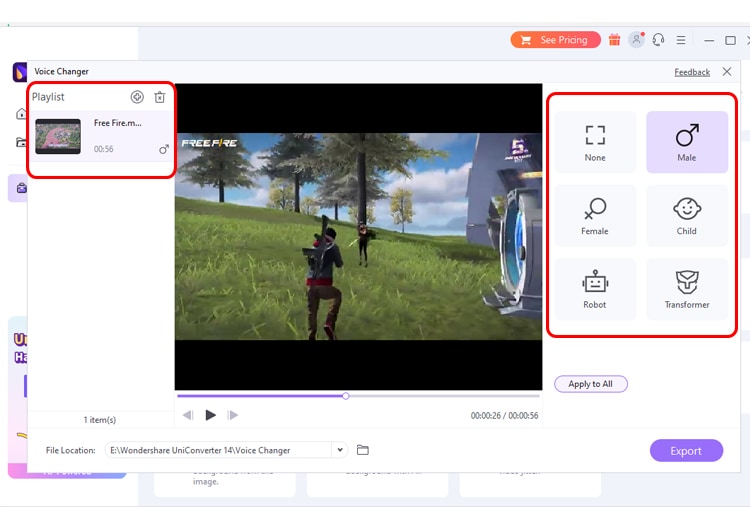Click the Export button
Viewport: 750px width, 528px height.
(x=686, y=451)
